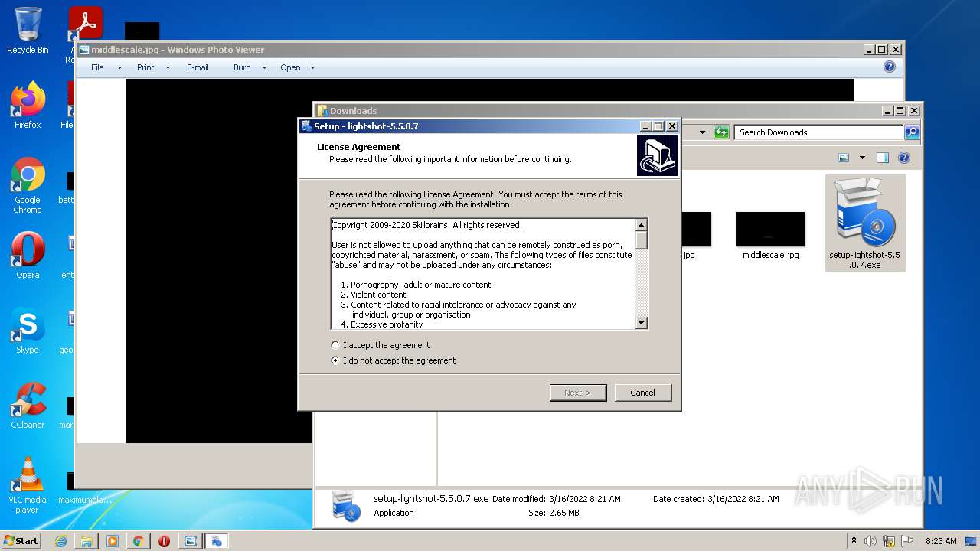Image resolution: width=980 pixels, height=551 pixels.
Task: Open CCleaner desktop shortcut
Action: point(28,406)
